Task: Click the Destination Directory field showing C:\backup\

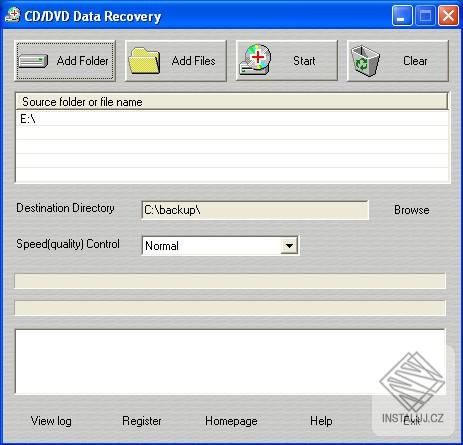Action: [255, 210]
